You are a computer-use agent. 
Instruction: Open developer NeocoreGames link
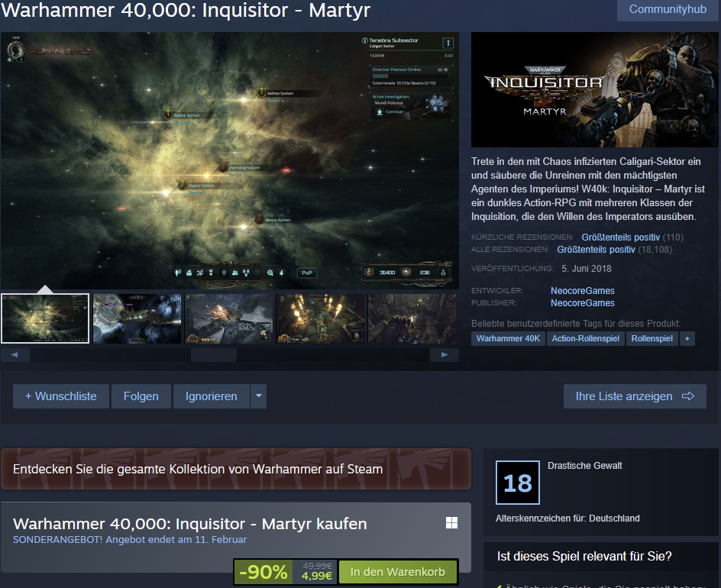pyautogui.click(x=583, y=290)
